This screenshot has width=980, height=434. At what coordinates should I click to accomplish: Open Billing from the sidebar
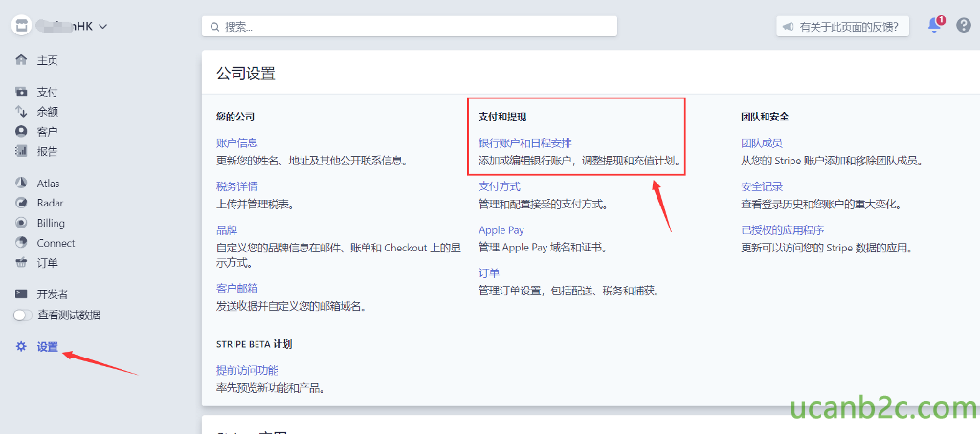[x=51, y=223]
